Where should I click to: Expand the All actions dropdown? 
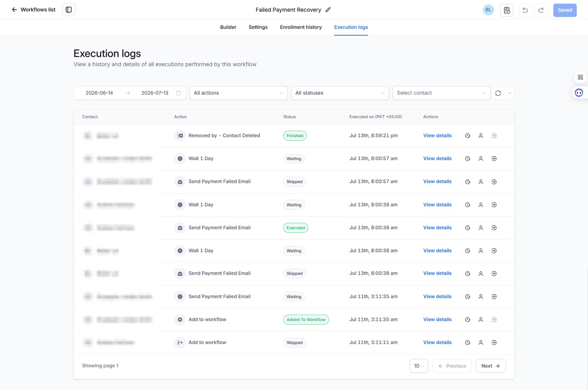(239, 93)
